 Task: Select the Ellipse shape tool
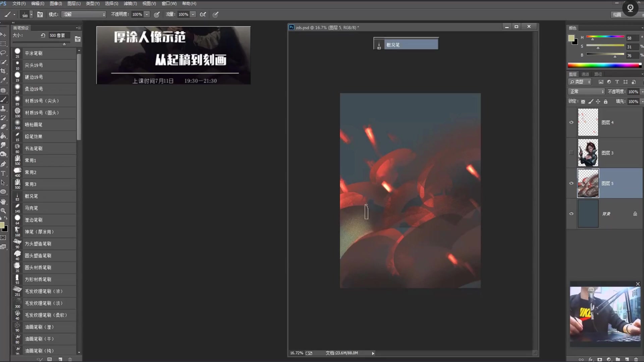(x=3, y=192)
